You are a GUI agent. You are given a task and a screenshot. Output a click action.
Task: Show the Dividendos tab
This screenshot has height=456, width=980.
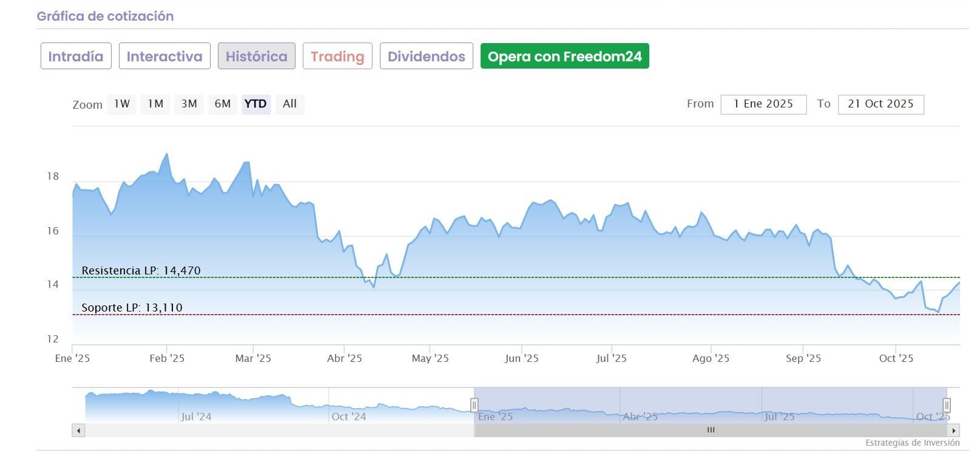point(426,56)
